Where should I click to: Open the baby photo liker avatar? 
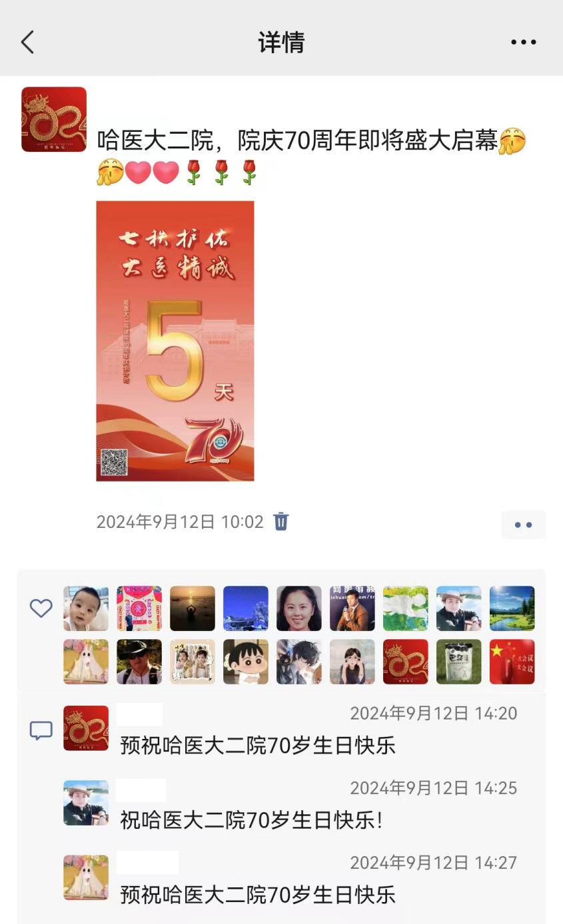[x=86, y=608]
